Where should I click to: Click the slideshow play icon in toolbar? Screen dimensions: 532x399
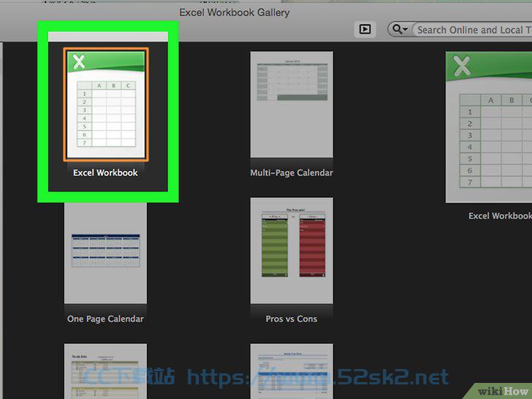coord(365,29)
